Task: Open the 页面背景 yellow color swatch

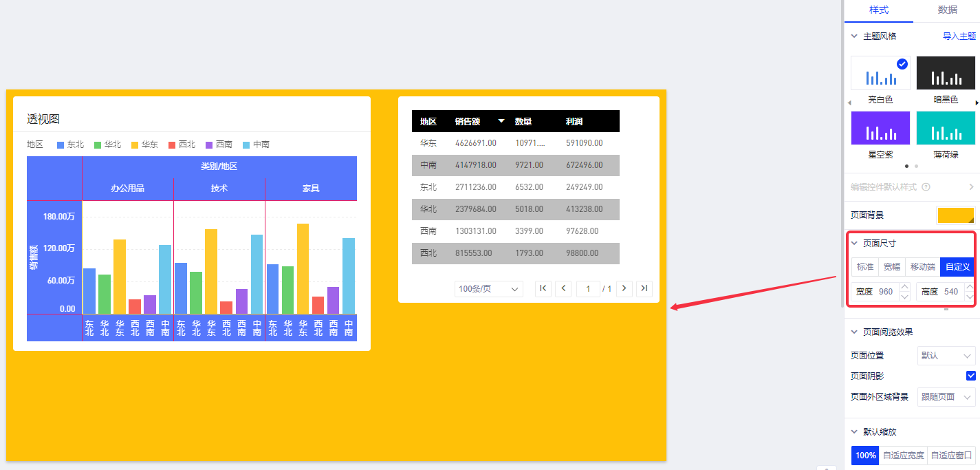Action: [x=955, y=215]
